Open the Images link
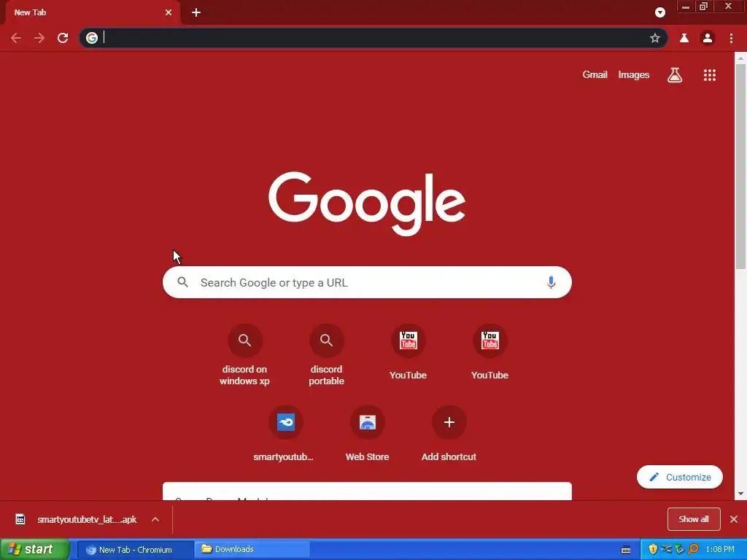 [x=634, y=75]
